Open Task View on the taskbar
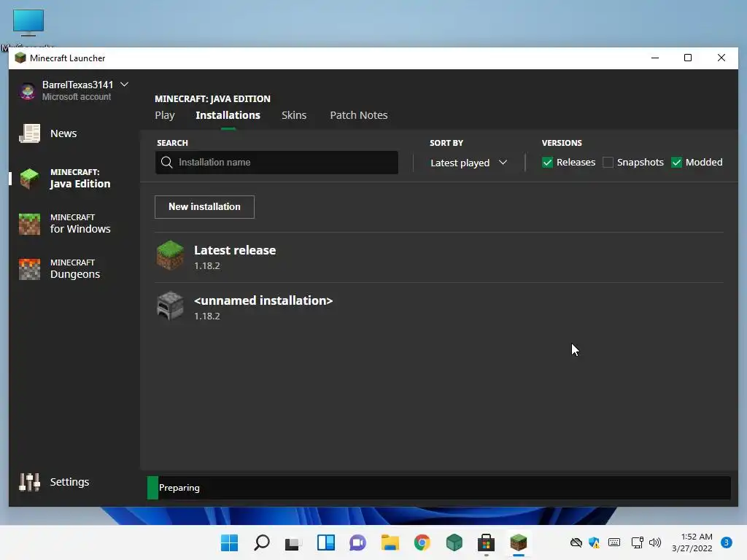The image size is (747, 560). coord(293,542)
